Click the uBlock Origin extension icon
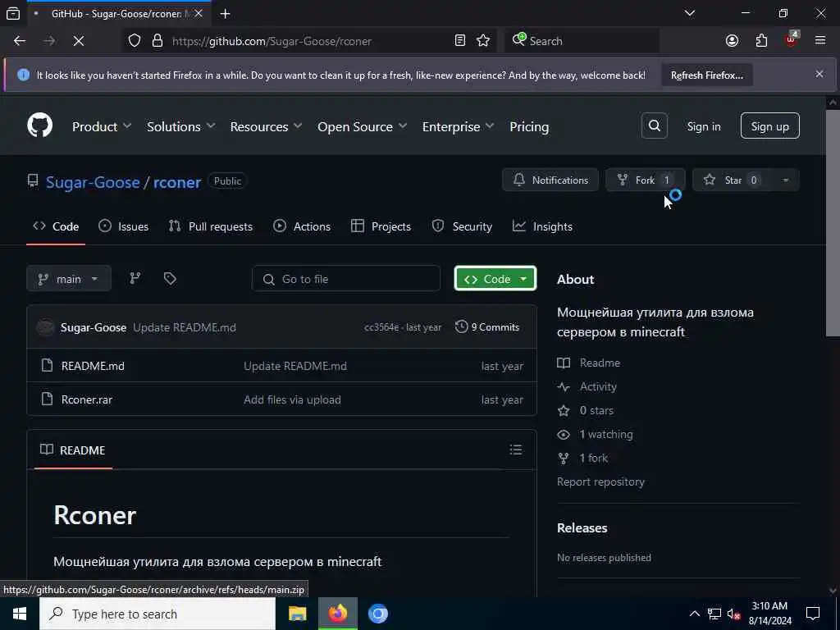 [x=792, y=39]
